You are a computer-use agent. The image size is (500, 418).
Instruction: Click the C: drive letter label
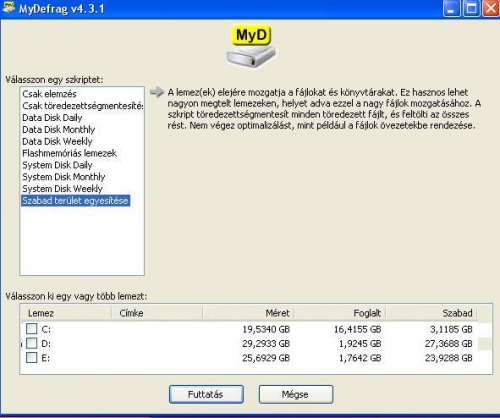pyautogui.click(x=46, y=329)
